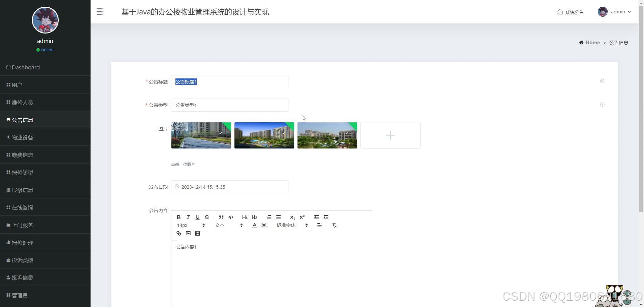Apply italic formatting to announcement content
This screenshot has width=644, height=307.
click(188, 217)
